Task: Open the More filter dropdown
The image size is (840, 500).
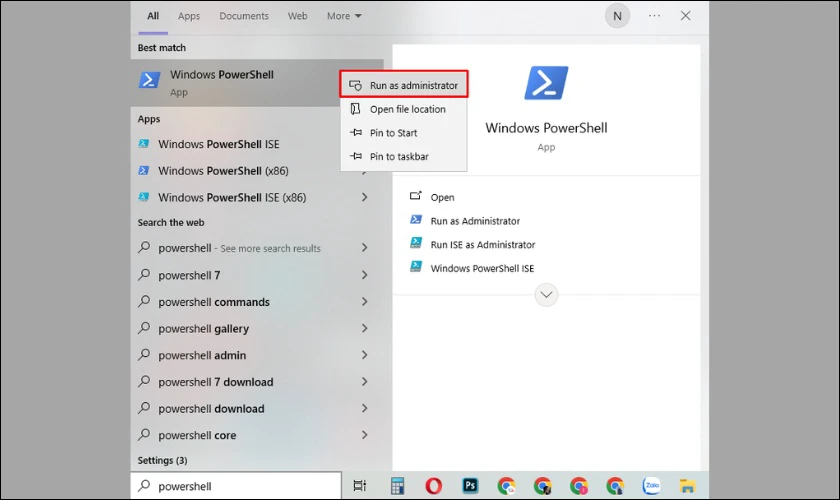Action: [344, 16]
